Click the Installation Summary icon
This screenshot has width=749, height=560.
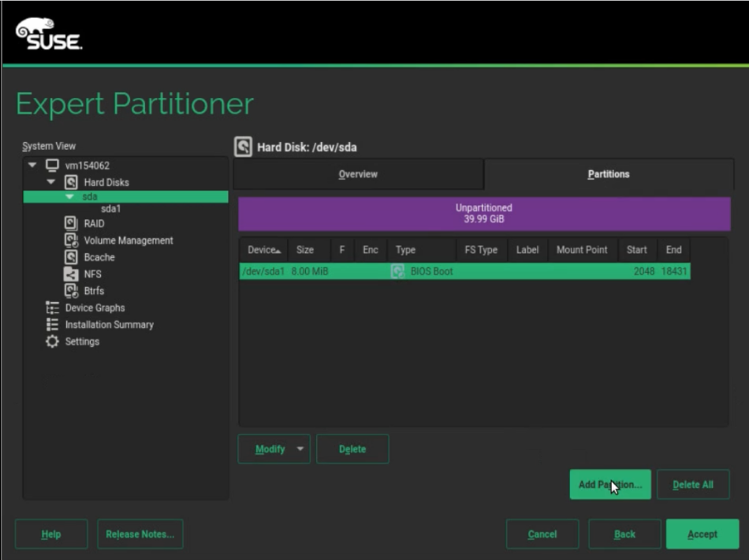(52, 325)
